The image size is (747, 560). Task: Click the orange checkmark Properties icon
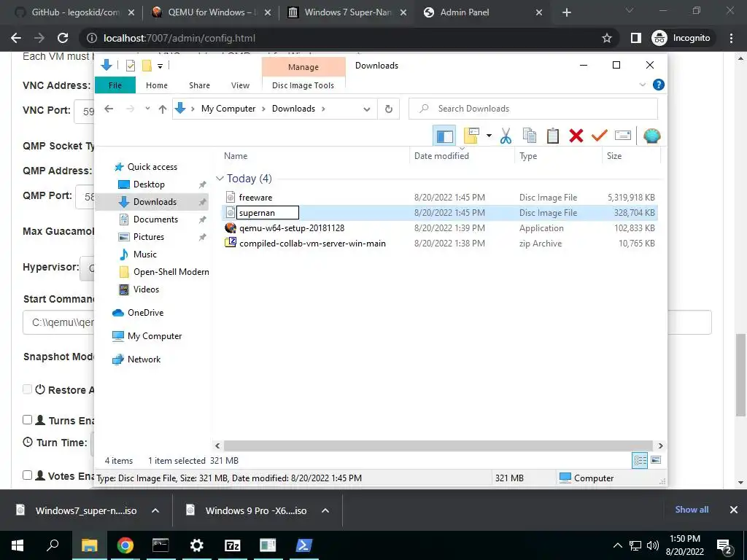(x=600, y=136)
